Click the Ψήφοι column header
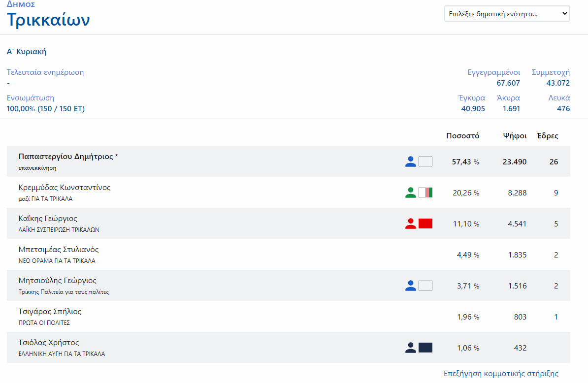This screenshot has width=588, height=383. [x=515, y=136]
